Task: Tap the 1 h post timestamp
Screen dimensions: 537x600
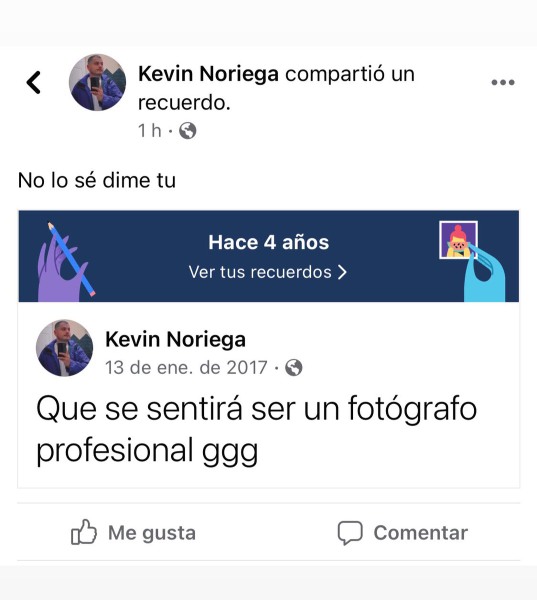Action: (150, 130)
